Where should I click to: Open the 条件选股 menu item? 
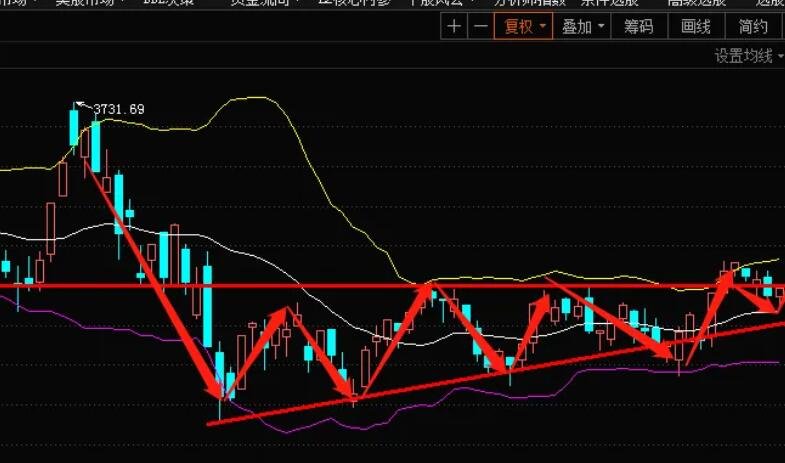609,2
